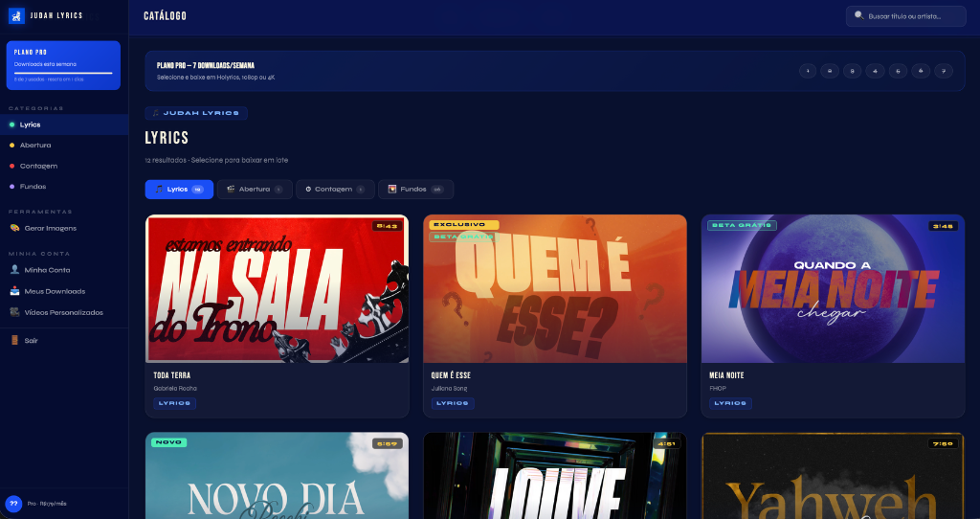This screenshot has height=519, width=980.
Task: Open Vídeos Personalizados page
Action: (x=64, y=312)
